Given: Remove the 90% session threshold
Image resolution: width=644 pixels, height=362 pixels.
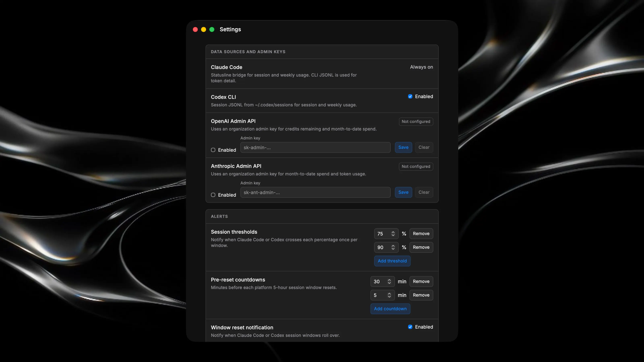Looking at the screenshot, I should pos(421,247).
